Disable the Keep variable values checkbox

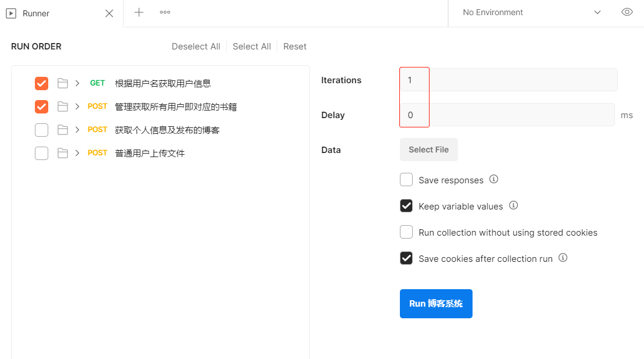coord(406,205)
